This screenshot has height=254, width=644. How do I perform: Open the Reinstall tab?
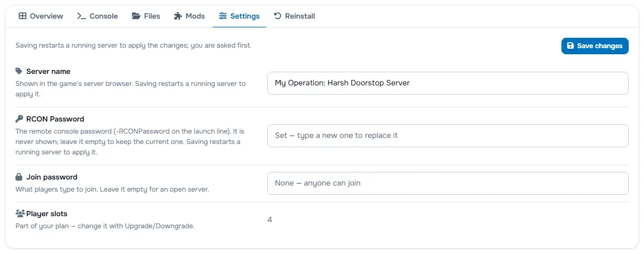(x=295, y=16)
